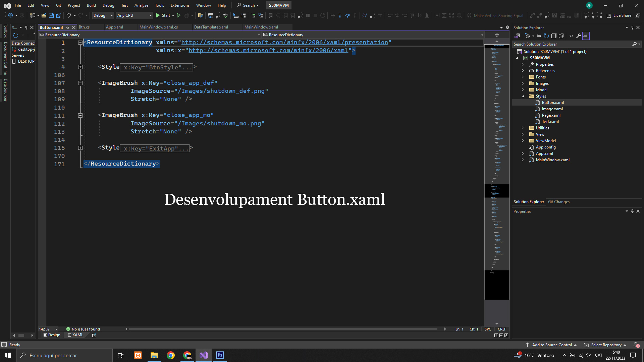
Task: Open Properties wrench icon in Solution Explorer
Action: (x=579, y=36)
